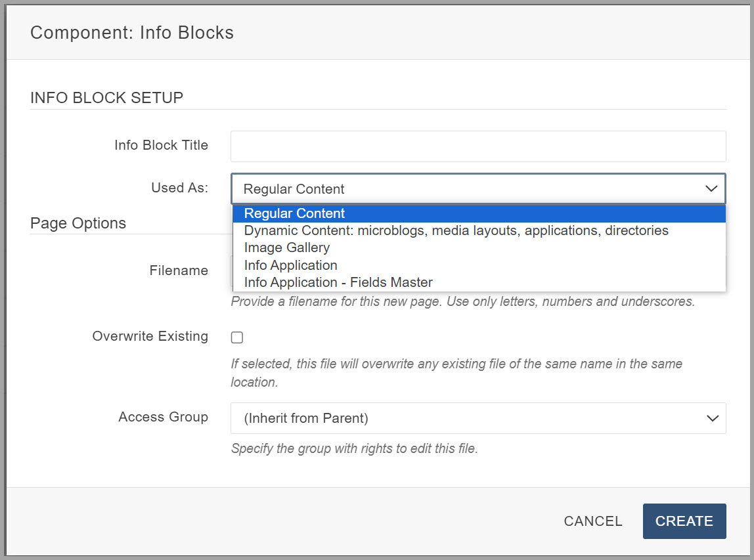
Task: Enable the Overwrite Existing checkbox
Action: (x=237, y=337)
